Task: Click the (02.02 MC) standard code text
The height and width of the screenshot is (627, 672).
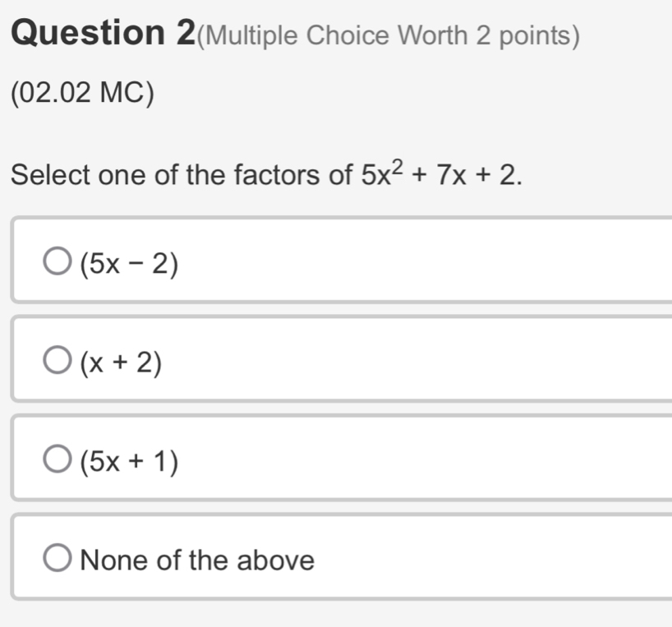Action: (79, 93)
